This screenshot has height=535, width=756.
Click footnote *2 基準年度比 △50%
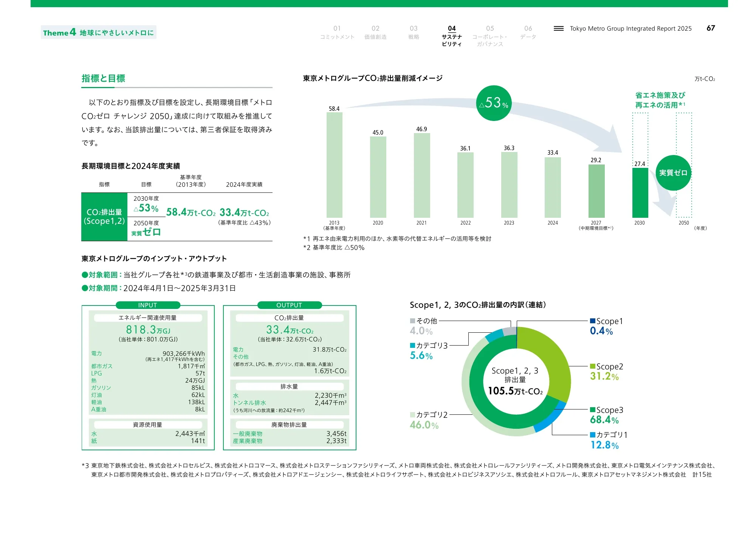334,248
